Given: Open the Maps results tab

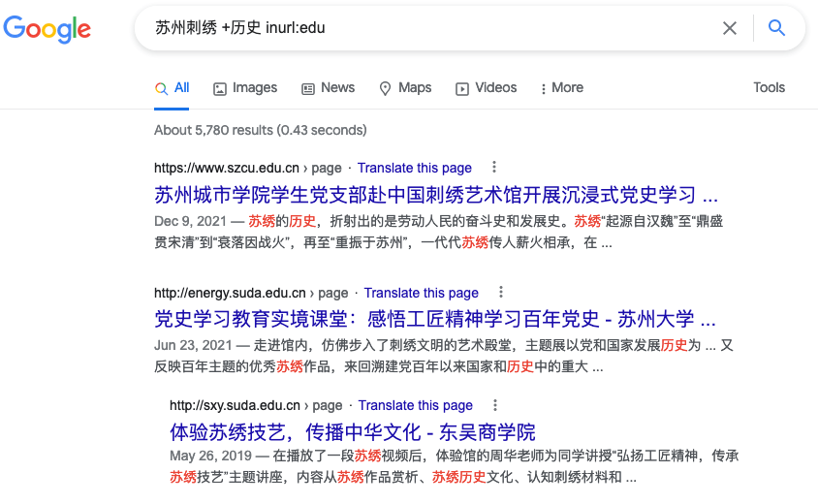Looking at the screenshot, I should click(405, 88).
